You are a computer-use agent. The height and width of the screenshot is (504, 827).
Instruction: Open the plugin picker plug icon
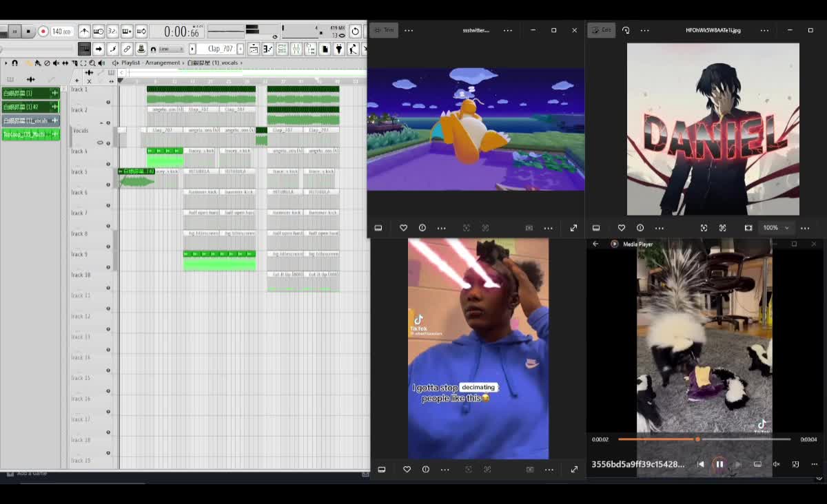click(339, 49)
